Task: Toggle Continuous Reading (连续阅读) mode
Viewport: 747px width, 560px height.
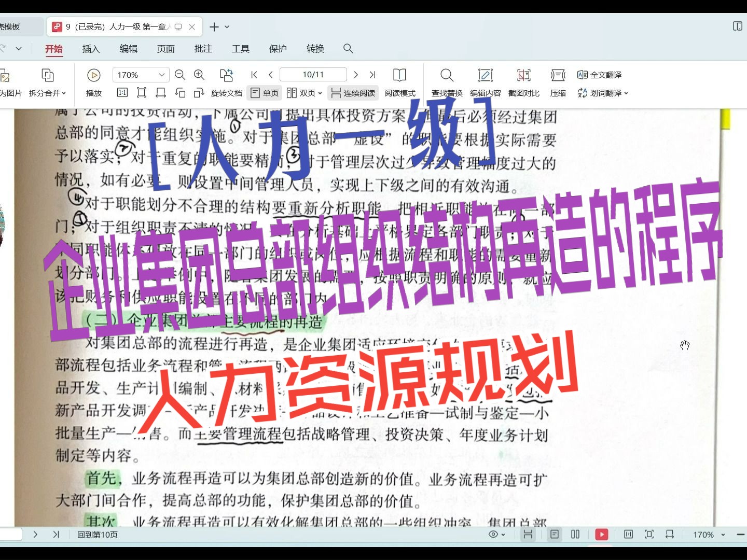Action: point(353,93)
